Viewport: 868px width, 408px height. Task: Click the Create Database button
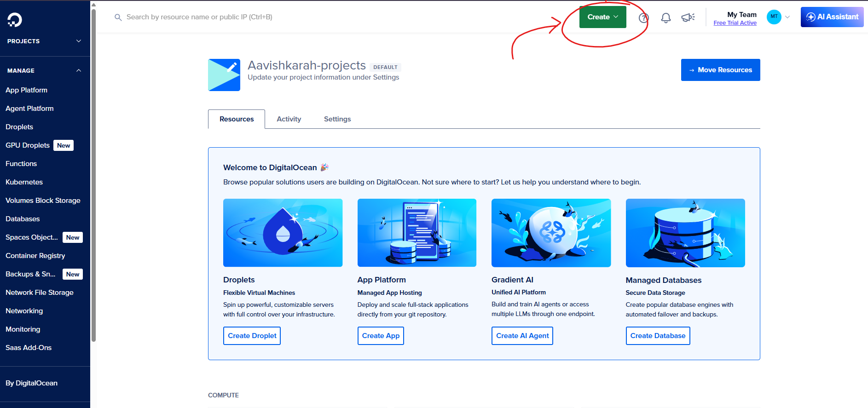click(658, 336)
